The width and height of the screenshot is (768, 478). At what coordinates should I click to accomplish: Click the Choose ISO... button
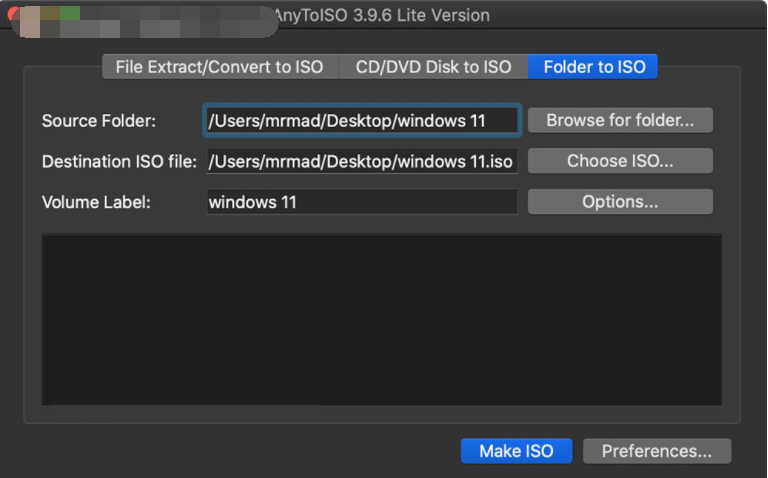pos(619,161)
